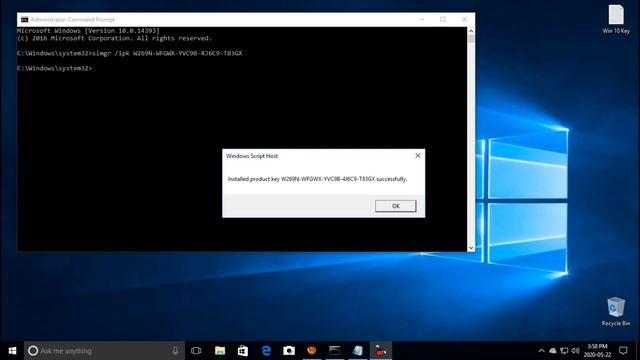
Task: Open the notepad-style taskbar app icon
Action: pos(358,351)
